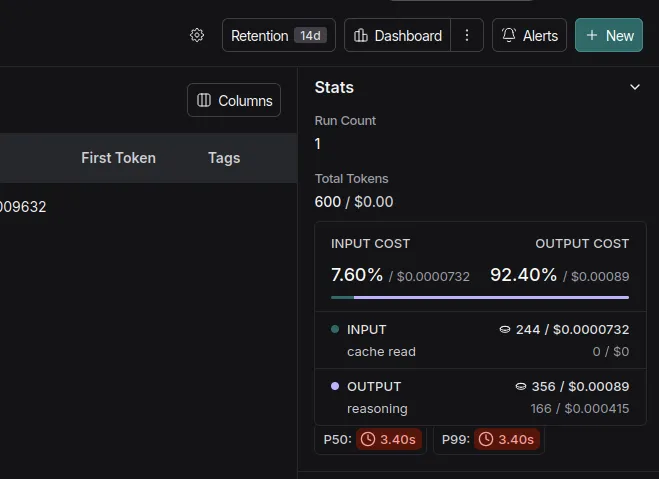The height and width of the screenshot is (479, 659).
Task: Click the Columns layout icon
Action: pos(204,100)
